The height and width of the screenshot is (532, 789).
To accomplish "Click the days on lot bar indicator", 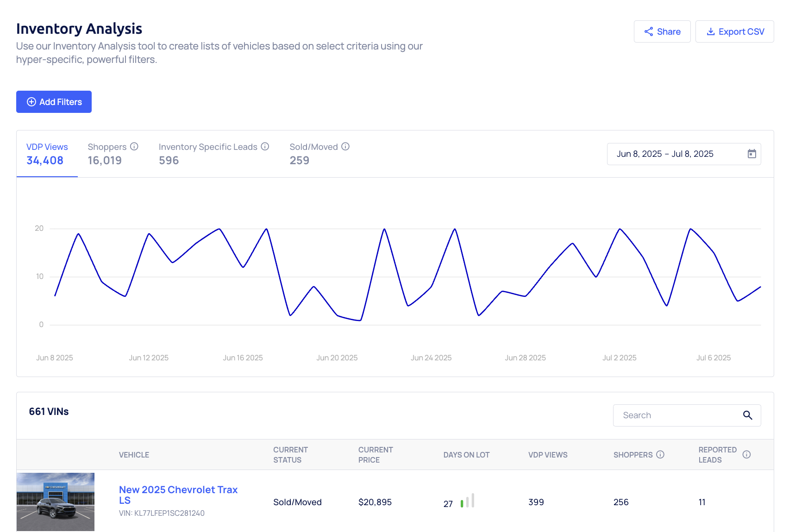I will 467,501.
